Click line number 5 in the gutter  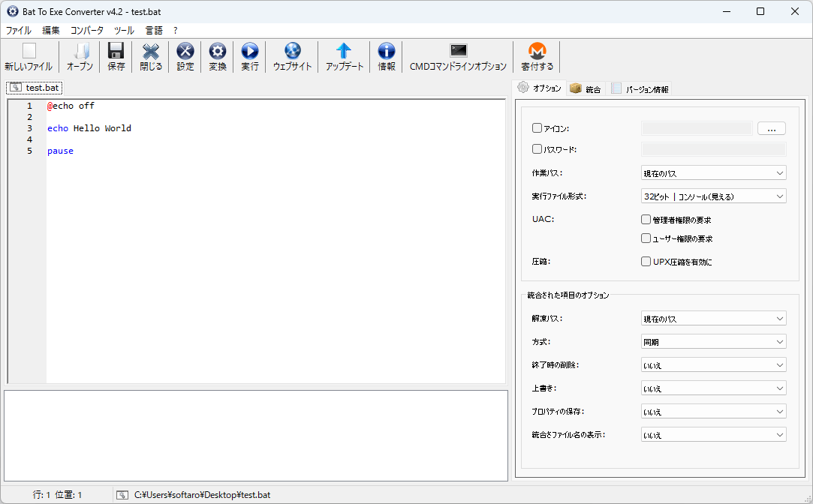tap(29, 151)
